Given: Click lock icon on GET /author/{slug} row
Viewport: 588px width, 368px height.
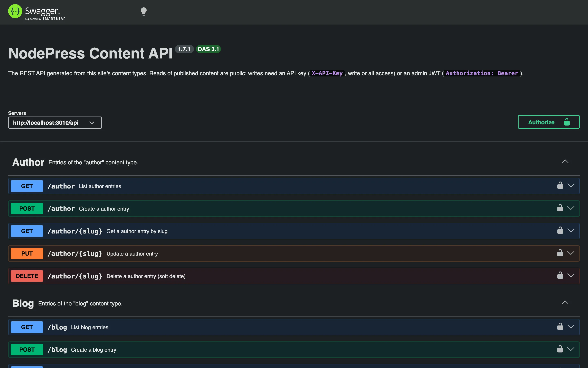Looking at the screenshot, I should pyautogui.click(x=560, y=230).
